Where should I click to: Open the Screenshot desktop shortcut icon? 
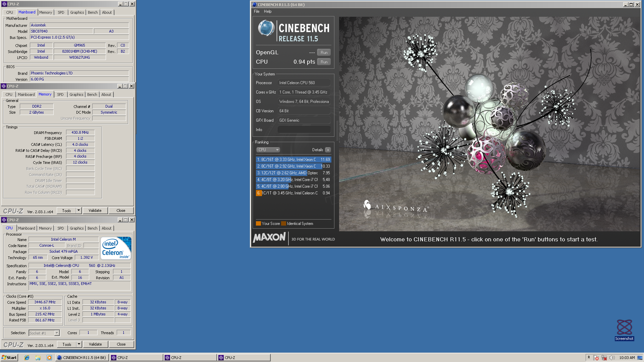pos(624,330)
